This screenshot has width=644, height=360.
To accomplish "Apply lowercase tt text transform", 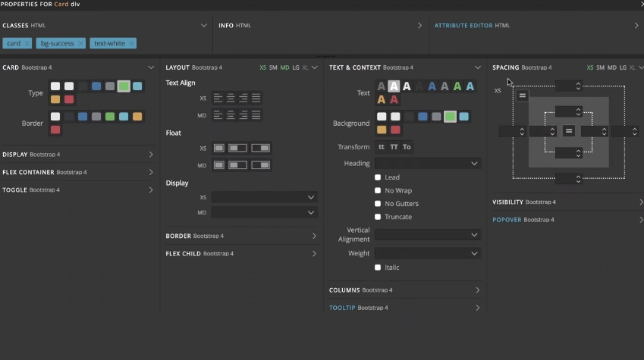I will point(382,147).
